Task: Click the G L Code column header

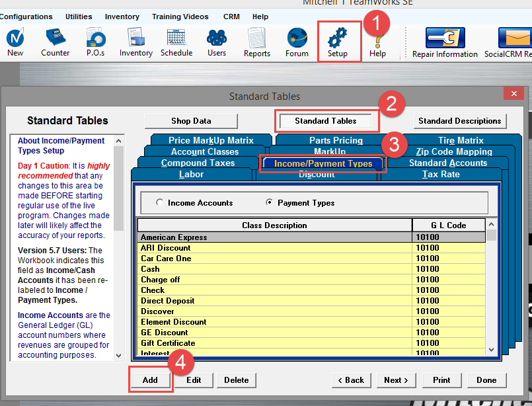Action: click(449, 225)
